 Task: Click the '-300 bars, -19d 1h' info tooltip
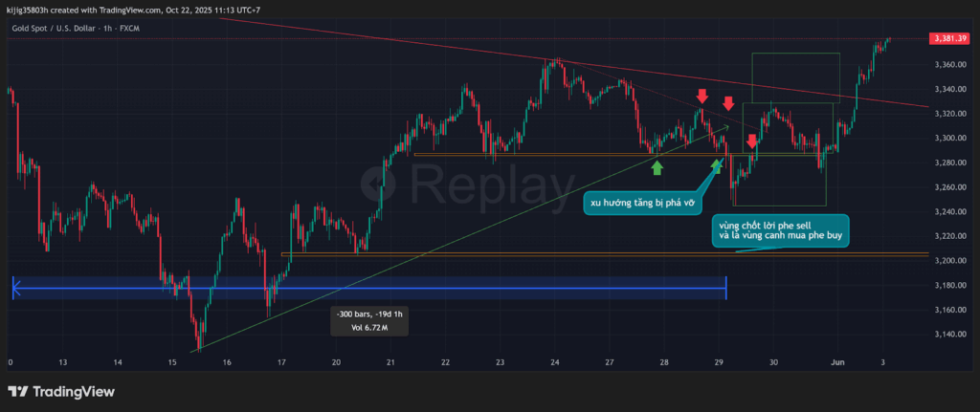[x=371, y=320]
